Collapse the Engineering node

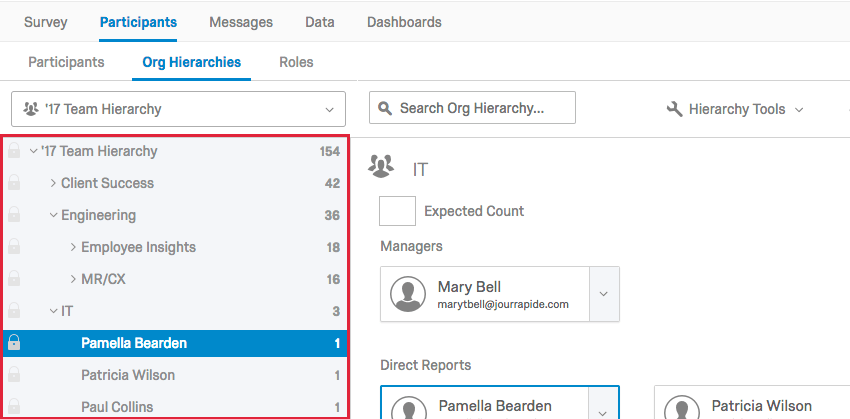(x=53, y=215)
